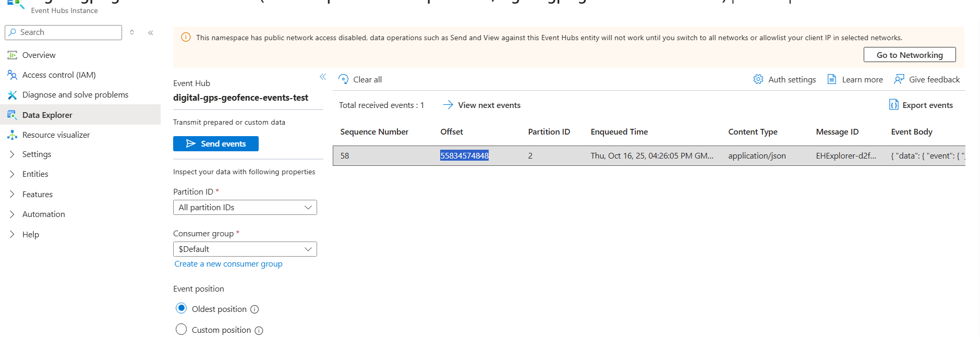Click Create a new consumer group link
The width and height of the screenshot is (980, 338).
coord(228,264)
